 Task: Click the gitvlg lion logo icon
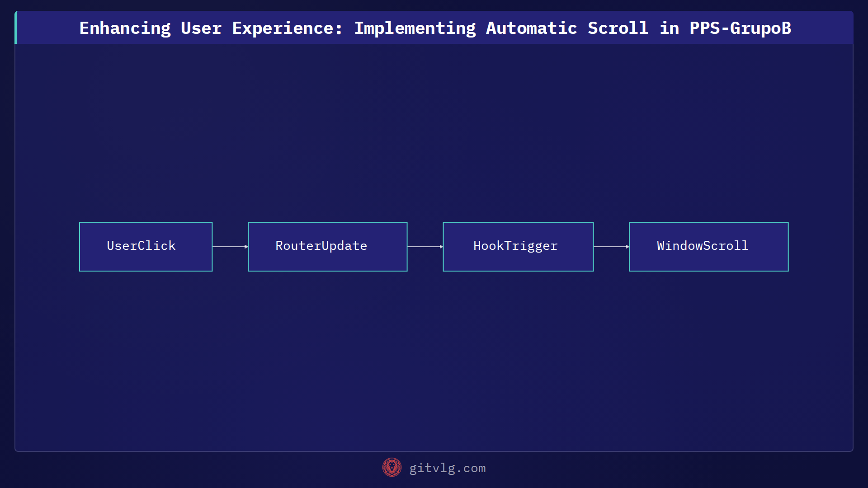coord(392,468)
